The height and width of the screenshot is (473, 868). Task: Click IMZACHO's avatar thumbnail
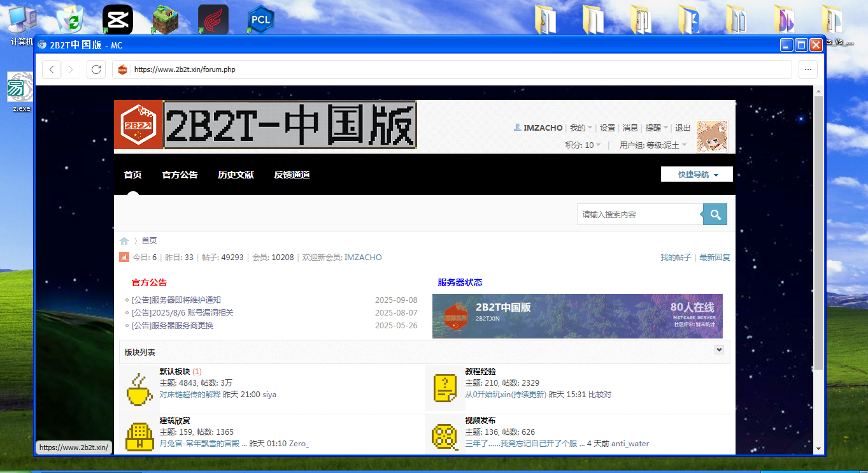pos(712,136)
